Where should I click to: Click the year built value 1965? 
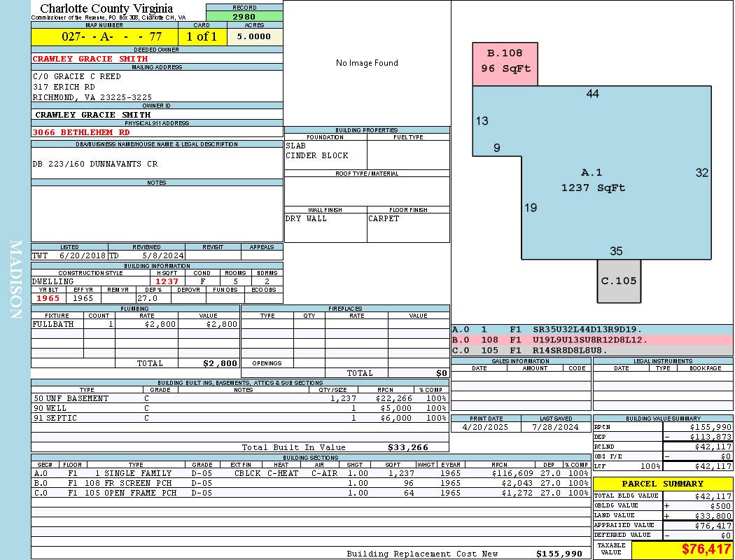[x=48, y=298]
